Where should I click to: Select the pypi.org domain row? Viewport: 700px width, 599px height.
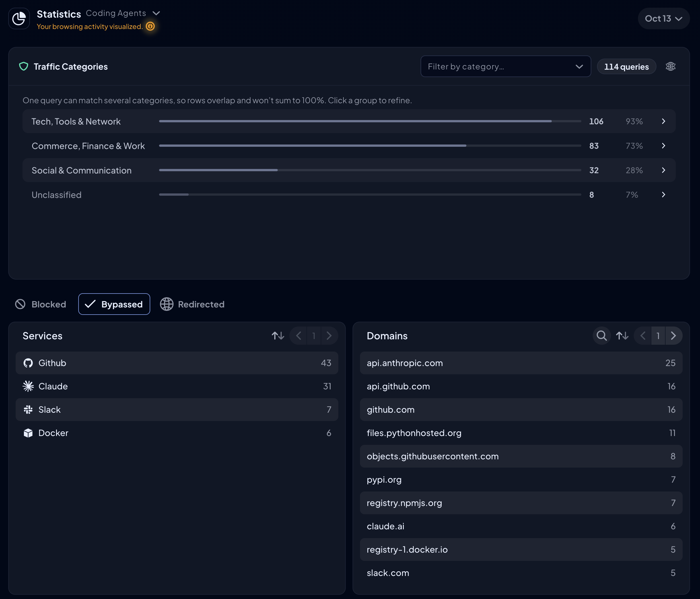tap(521, 480)
